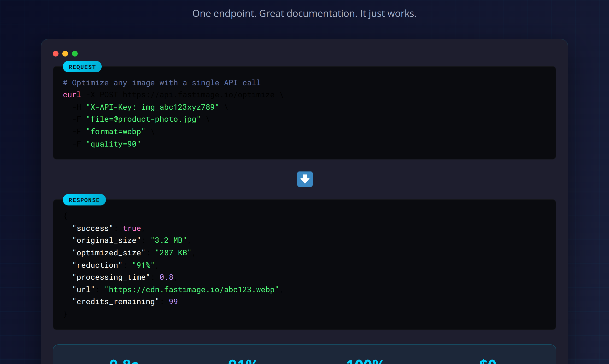
Task: Click the "3.2 MB" original size value
Action: pos(169,240)
